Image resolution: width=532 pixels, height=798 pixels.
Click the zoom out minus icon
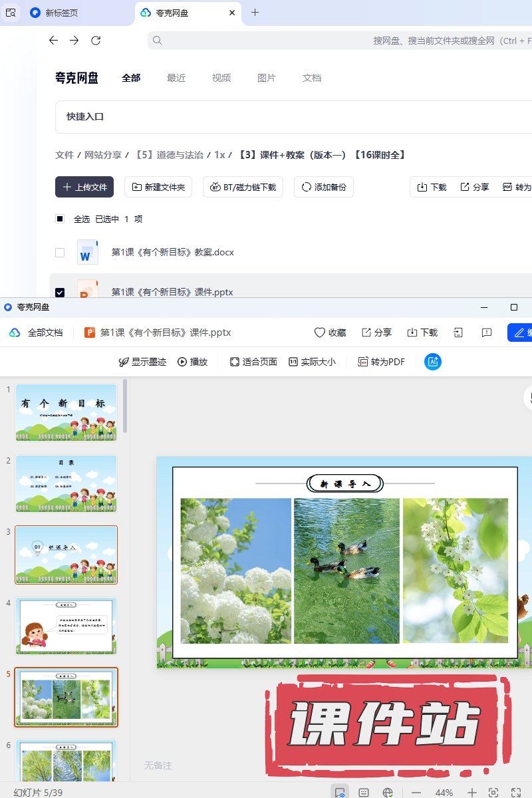[416, 793]
